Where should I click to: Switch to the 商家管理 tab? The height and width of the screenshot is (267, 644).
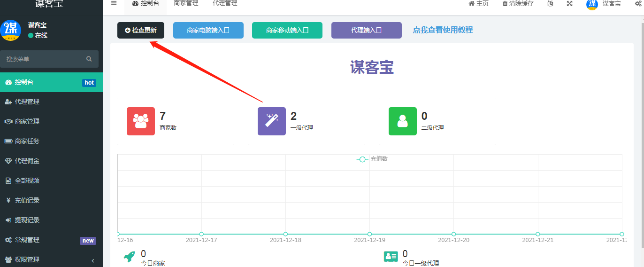186,3
